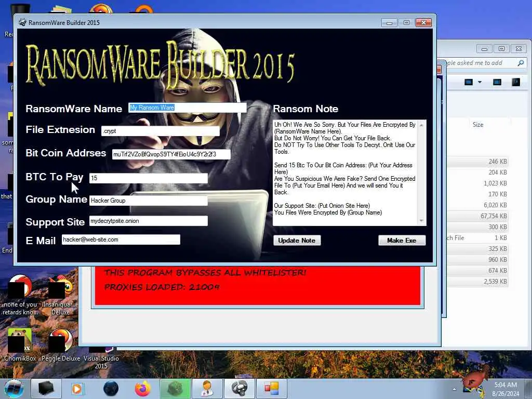Close the RansomWare Builder 2015 window
This screenshot has width=532, height=399.
coord(423,23)
